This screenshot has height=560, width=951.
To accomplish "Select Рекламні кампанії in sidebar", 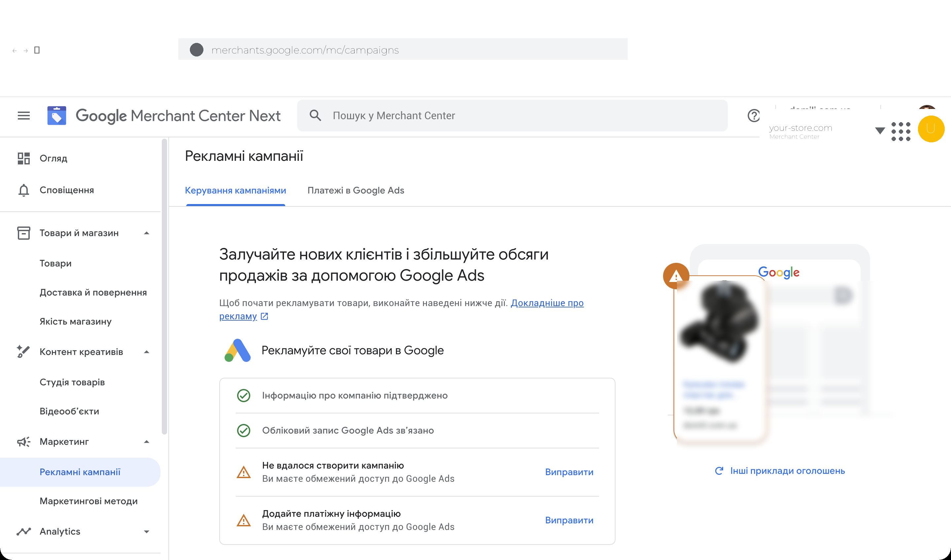I will tap(80, 472).
